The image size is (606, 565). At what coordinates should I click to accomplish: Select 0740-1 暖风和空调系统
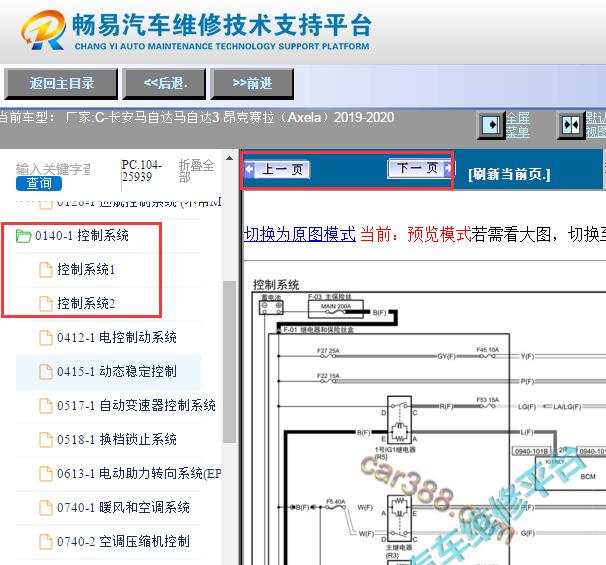[x=123, y=507]
